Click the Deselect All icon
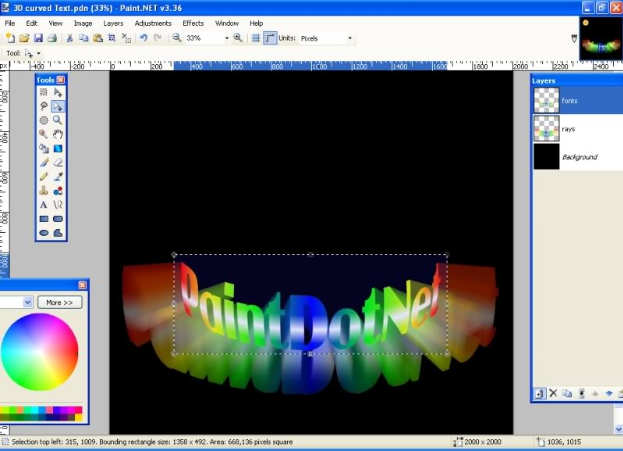623x451 pixels. 126,38
